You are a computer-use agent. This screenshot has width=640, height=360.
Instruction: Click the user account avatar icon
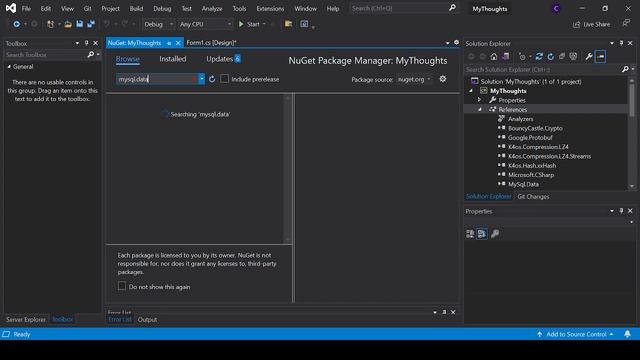point(556,9)
